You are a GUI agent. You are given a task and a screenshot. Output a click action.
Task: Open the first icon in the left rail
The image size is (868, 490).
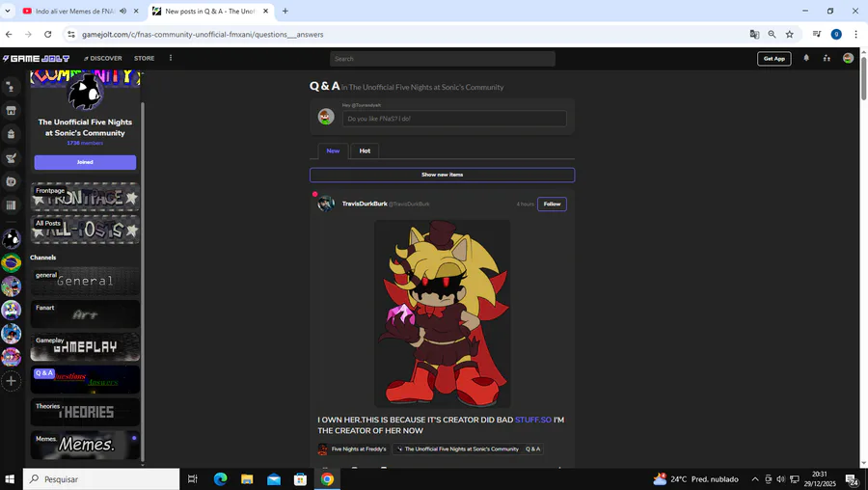(x=11, y=87)
